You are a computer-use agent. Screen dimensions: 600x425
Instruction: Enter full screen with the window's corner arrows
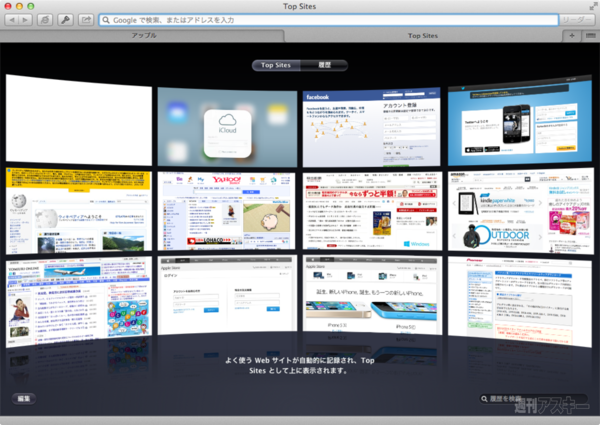point(593,6)
